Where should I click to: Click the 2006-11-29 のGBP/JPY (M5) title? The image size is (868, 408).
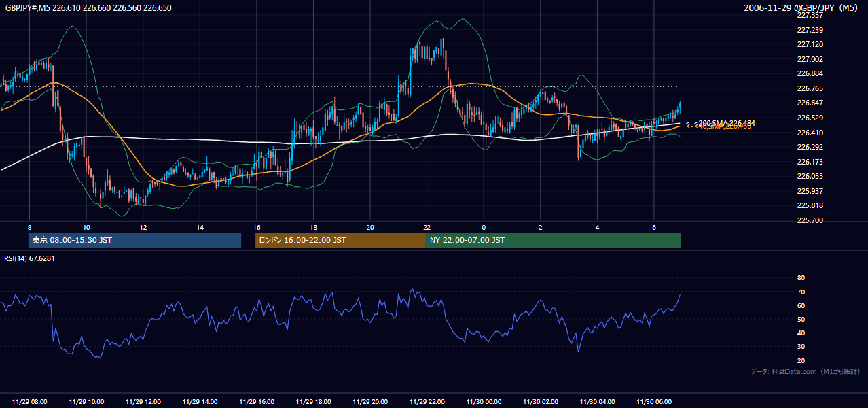[801, 7]
